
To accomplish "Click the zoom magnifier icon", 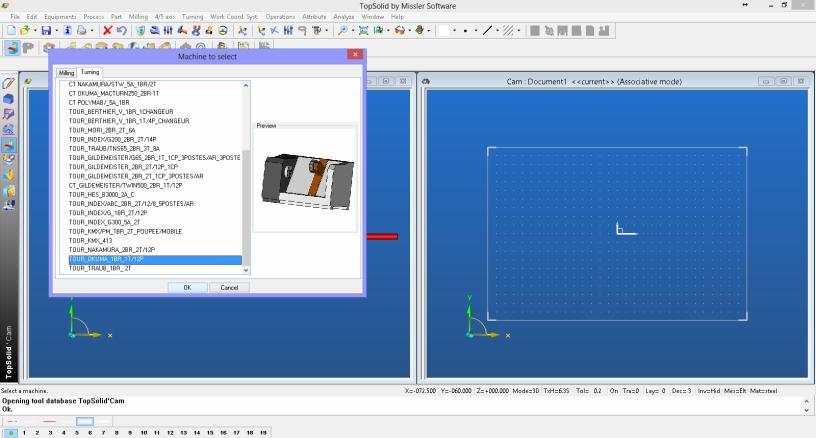I will (x=342, y=31).
